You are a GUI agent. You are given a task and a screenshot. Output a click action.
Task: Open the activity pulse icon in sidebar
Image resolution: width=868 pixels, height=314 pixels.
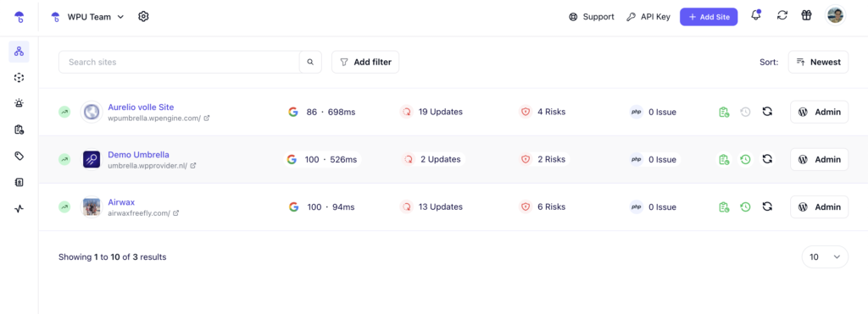tap(19, 208)
